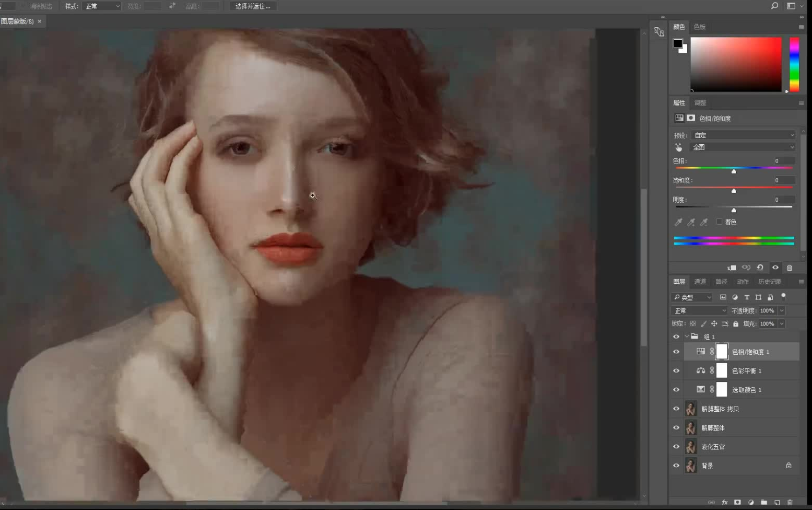Reset adjustment to defaults icon
Image resolution: width=812 pixels, height=510 pixels.
(x=760, y=268)
